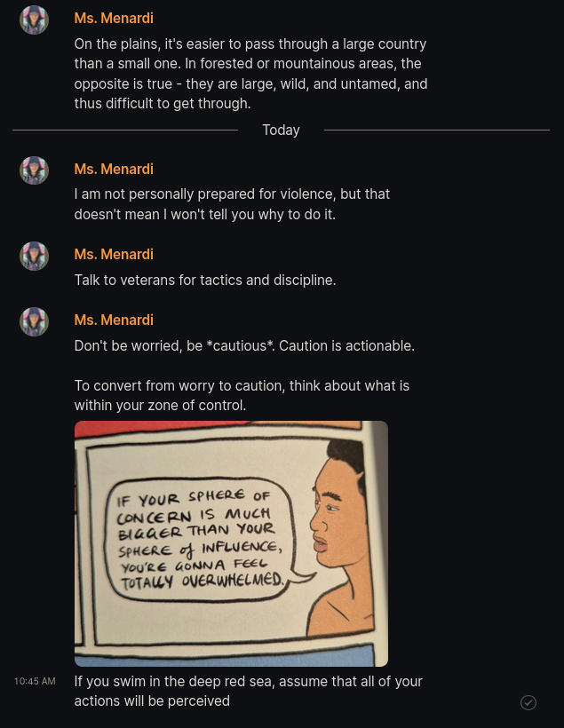Click the zone of control message paragraph
The image size is (564, 728).
[x=242, y=396]
